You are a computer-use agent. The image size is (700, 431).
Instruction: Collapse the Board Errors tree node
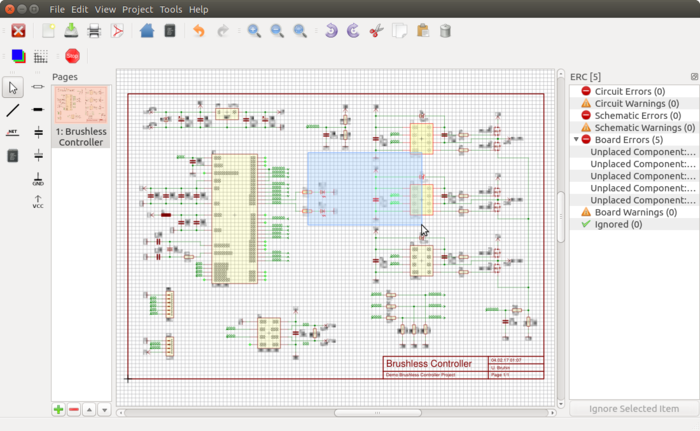pyautogui.click(x=575, y=140)
